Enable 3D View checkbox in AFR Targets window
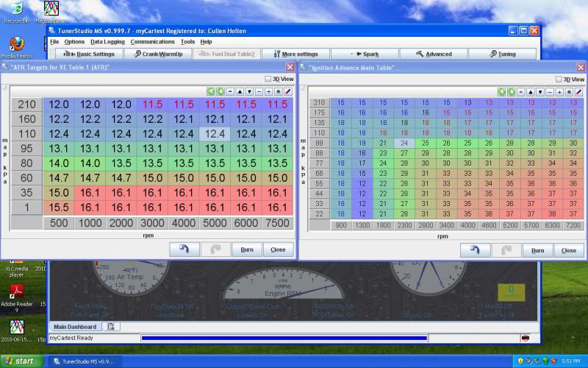The height and width of the screenshot is (368, 588). pyautogui.click(x=268, y=79)
